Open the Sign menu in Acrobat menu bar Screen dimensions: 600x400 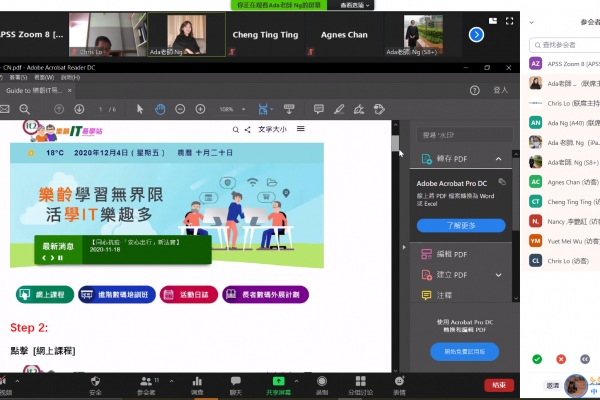[18, 77]
